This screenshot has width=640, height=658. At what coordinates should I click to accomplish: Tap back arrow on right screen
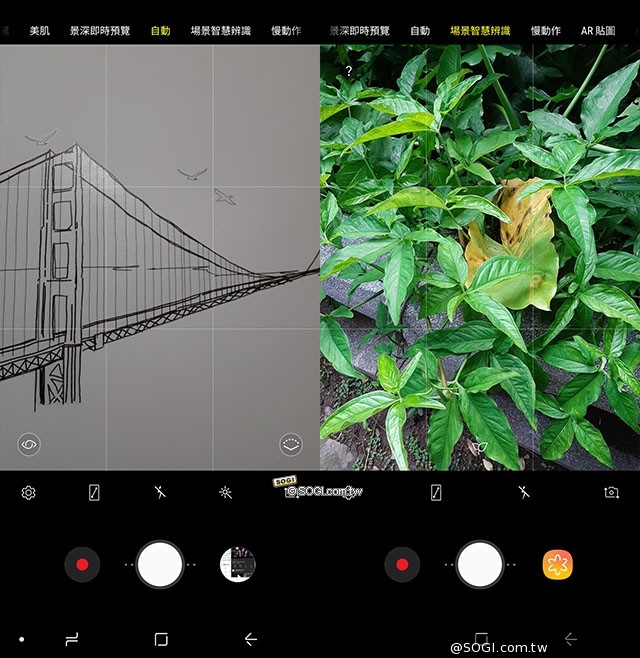[571, 639]
